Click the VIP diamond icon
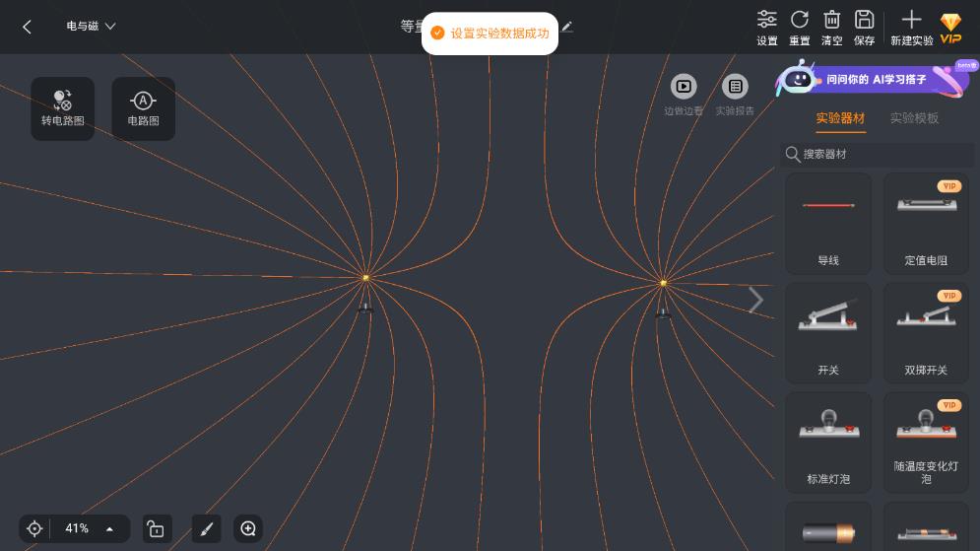This screenshot has height=551, width=980. [950, 27]
